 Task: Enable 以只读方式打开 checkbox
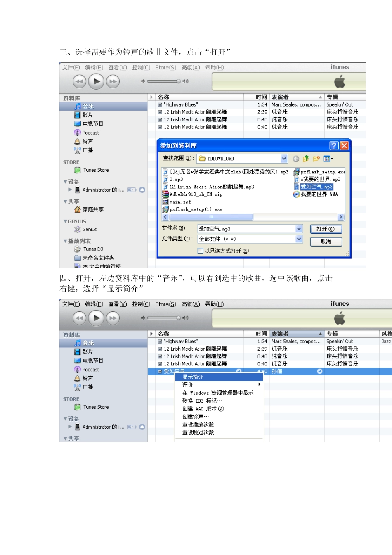click(201, 251)
